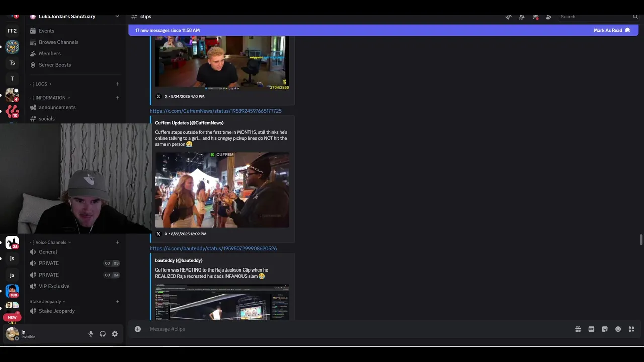644x362 pixels.
Task: Open the emoji picker
Action: [x=618, y=329]
